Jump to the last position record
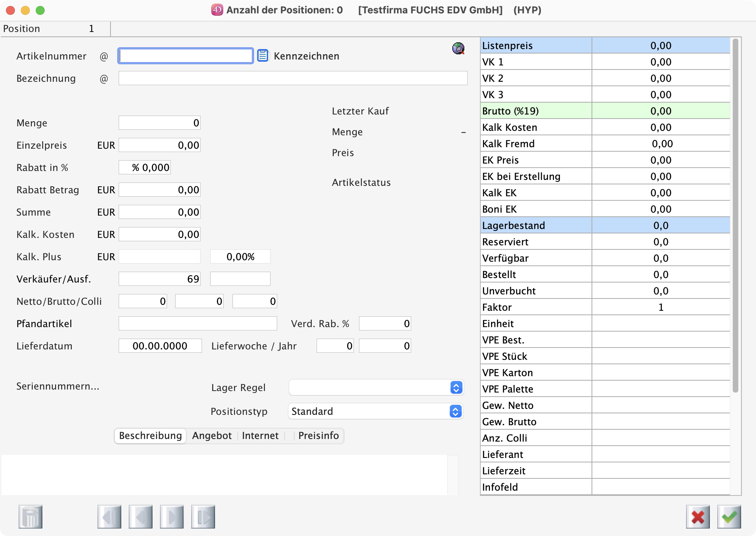Image resolution: width=756 pixels, height=536 pixels. 203,517
